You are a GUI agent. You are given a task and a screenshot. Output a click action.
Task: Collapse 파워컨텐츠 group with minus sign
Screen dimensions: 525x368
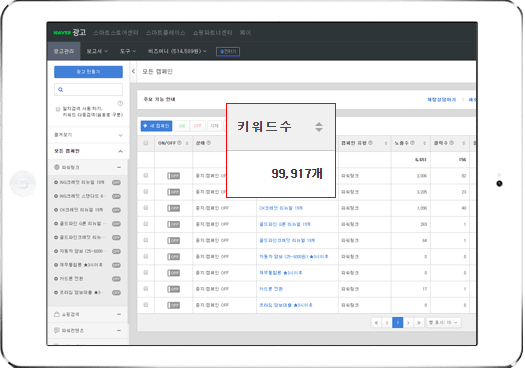point(119,330)
